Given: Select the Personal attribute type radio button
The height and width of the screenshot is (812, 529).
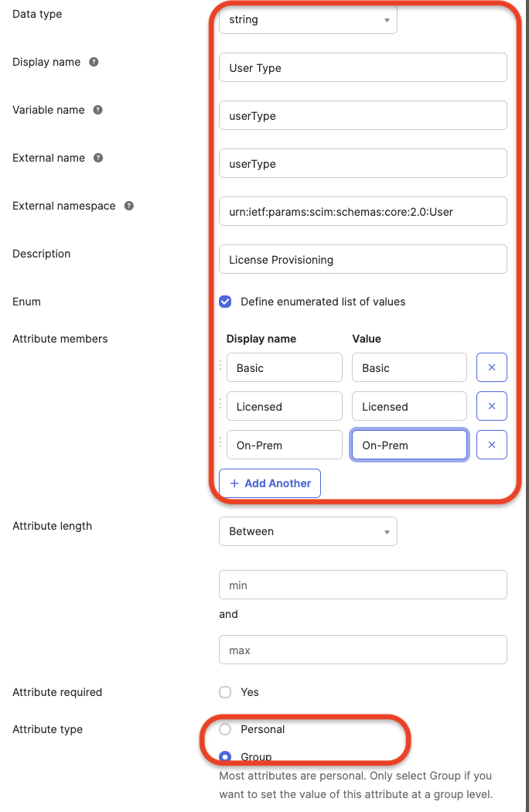Looking at the screenshot, I should [x=224, y=729].
